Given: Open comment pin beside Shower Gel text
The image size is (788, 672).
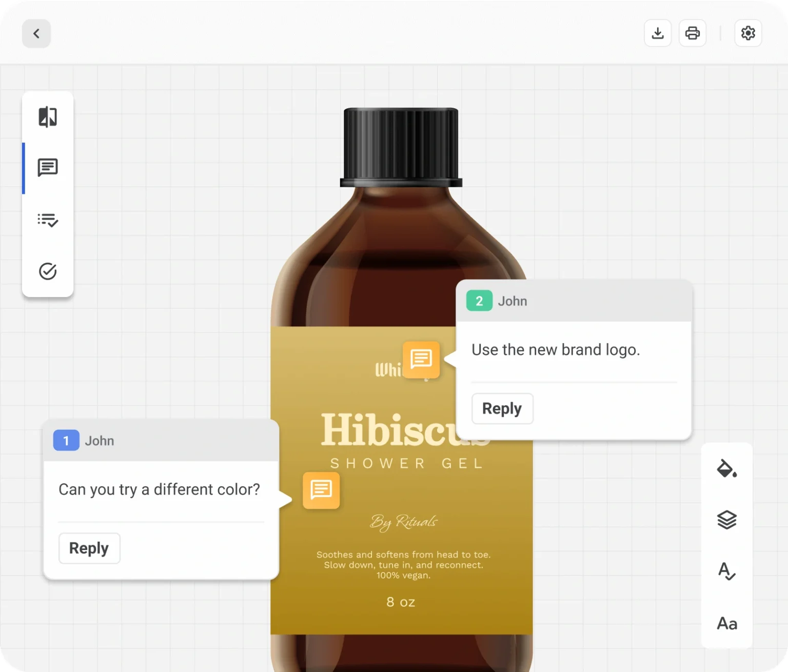Looking at the screenshot, I should (321, 491).
